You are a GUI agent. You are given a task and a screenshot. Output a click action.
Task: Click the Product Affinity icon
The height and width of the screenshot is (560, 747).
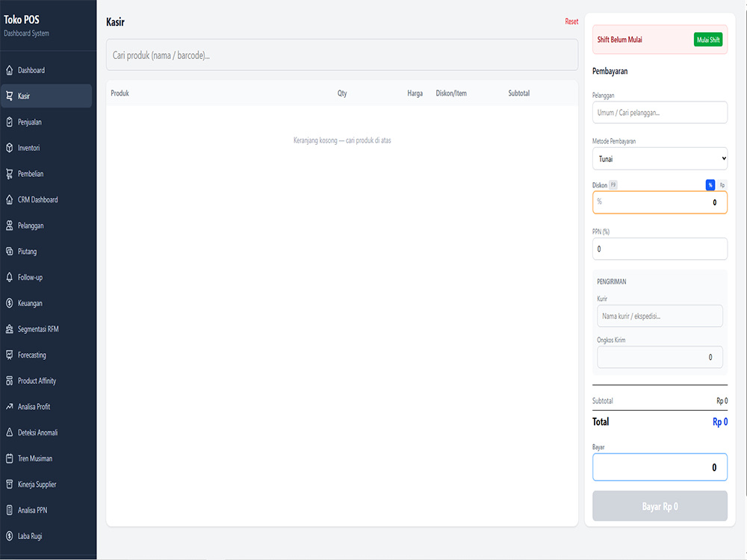point(10,381)
